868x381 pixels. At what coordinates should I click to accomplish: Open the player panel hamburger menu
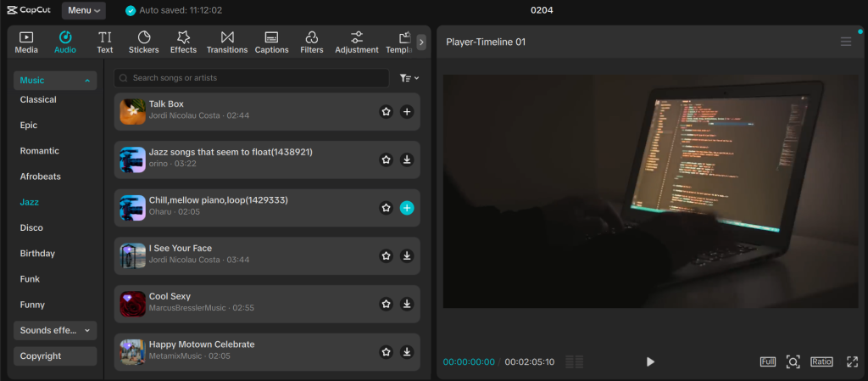coord(845,42)
